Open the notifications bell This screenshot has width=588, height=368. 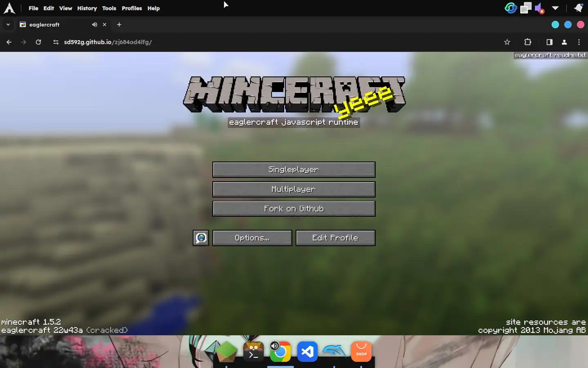click(x=578, y=8)
